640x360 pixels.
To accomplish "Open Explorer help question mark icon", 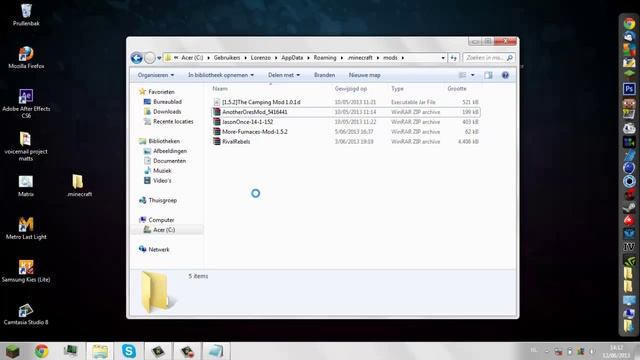I will (x=505, y=75).
